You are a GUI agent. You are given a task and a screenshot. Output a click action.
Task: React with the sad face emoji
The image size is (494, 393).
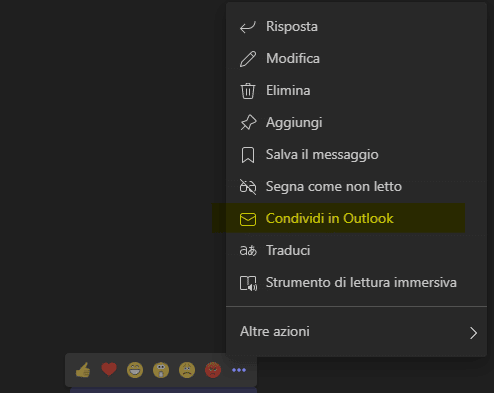(x=187, y=370)
